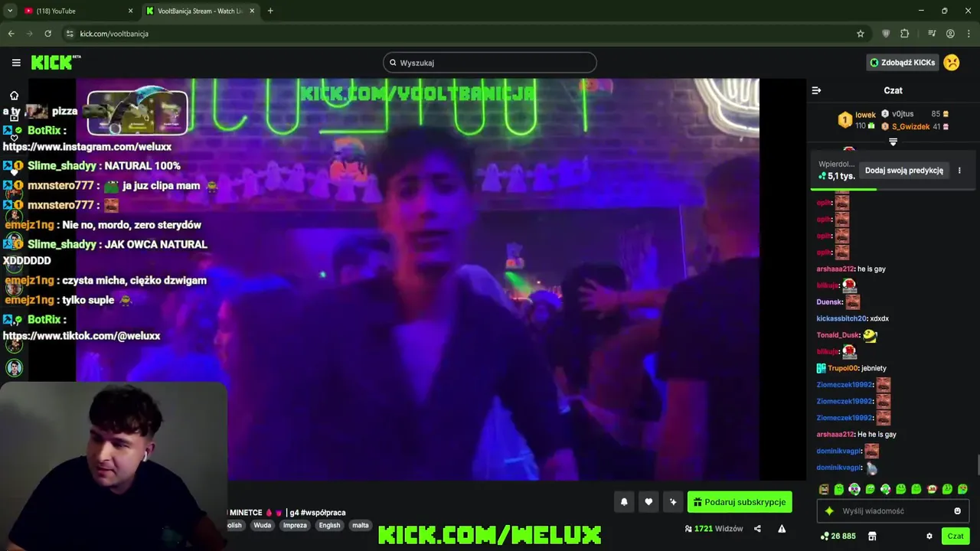Viewport: 980px width, 551px height.
Task: Click the 1721 Widzów viewer count
Action: point(714,529)
